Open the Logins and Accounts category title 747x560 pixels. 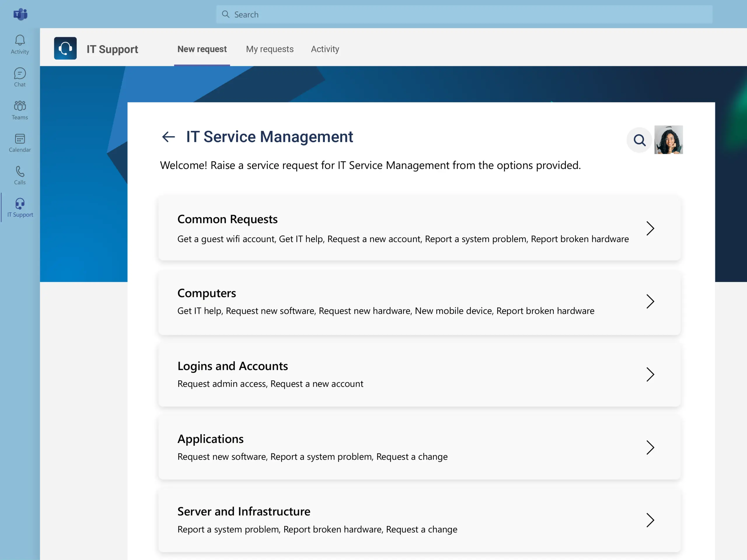233,366
